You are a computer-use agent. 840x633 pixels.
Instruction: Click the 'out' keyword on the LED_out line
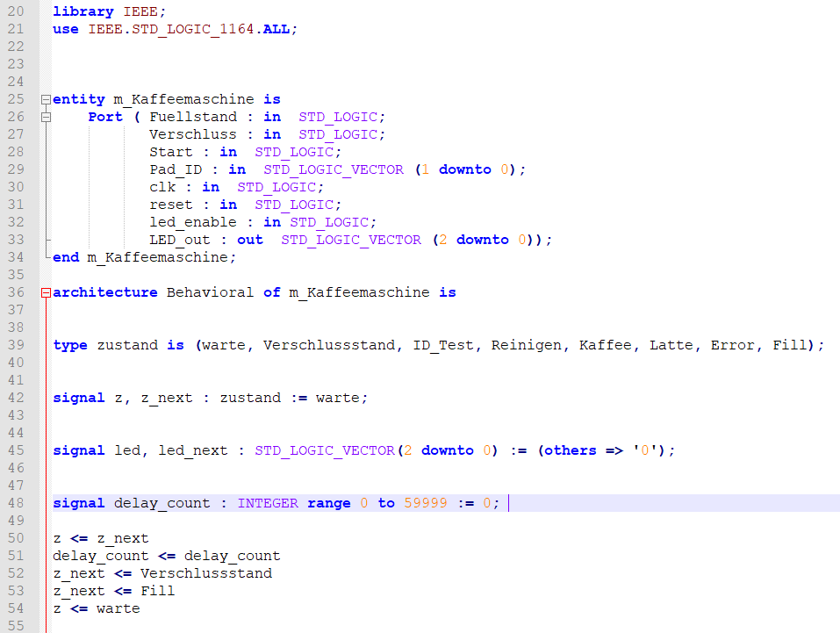[250, 241]
